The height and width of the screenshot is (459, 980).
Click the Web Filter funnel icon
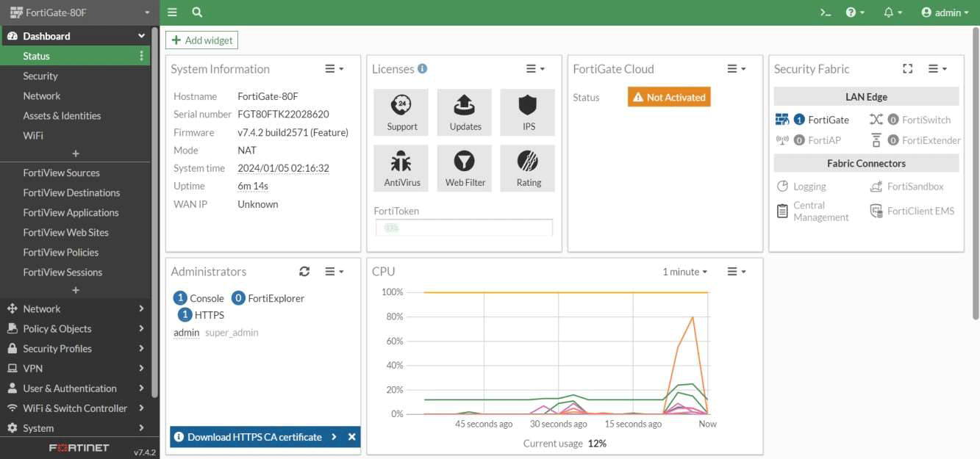pos(465,168)
